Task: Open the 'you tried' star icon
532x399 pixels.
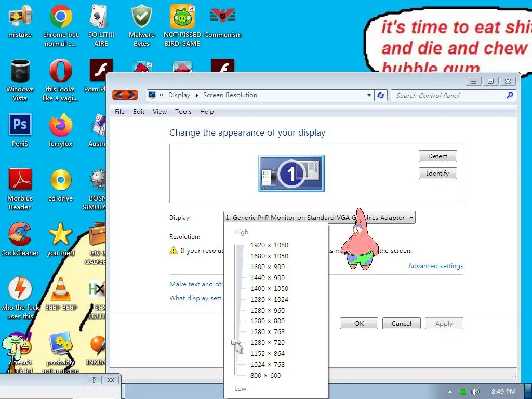Action: point(60,239)
